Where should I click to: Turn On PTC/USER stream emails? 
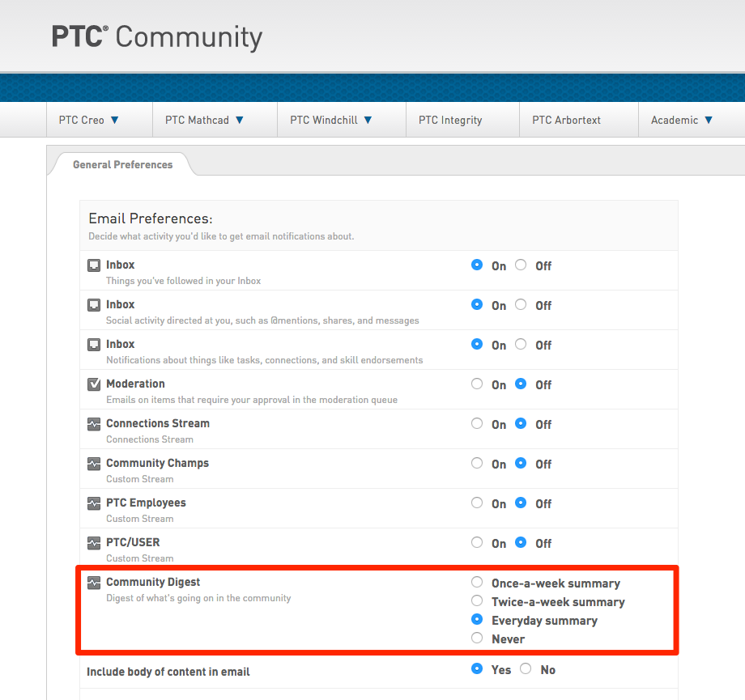pyautogui.click(x=477, y=542)
